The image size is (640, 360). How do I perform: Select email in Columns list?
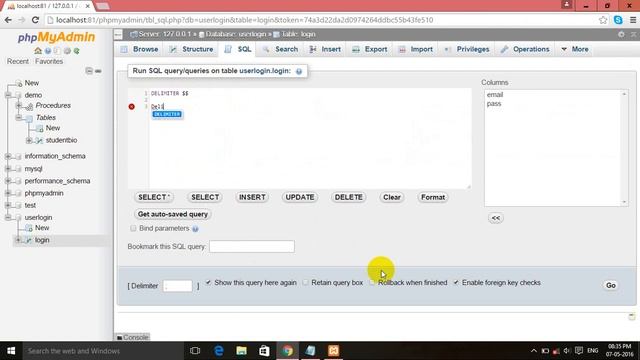[495, 95]
